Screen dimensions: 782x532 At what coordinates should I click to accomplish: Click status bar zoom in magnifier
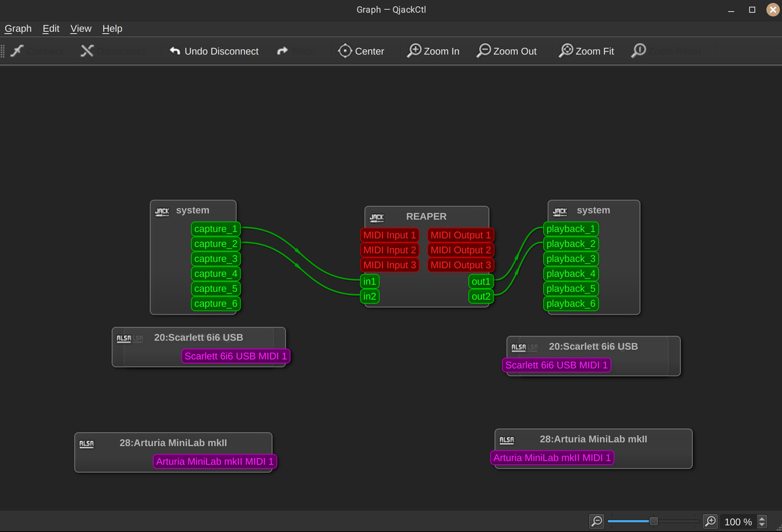pos(710,521)
